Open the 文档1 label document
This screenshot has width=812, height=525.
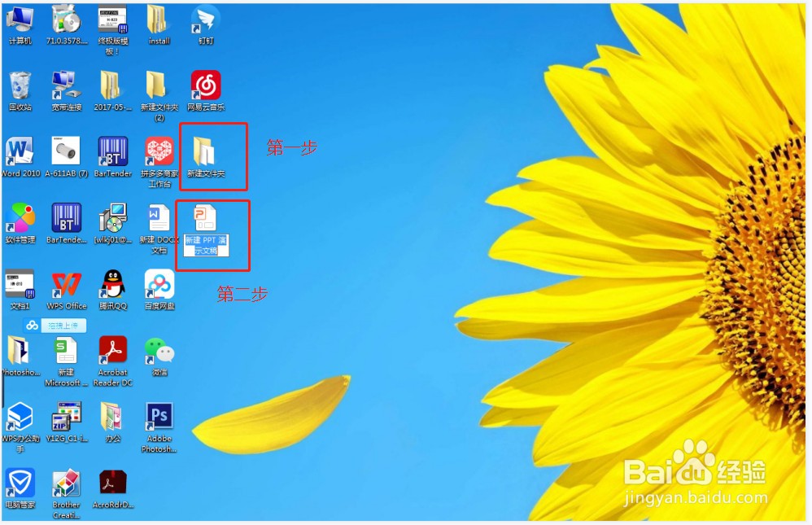[x=20, y=290]
